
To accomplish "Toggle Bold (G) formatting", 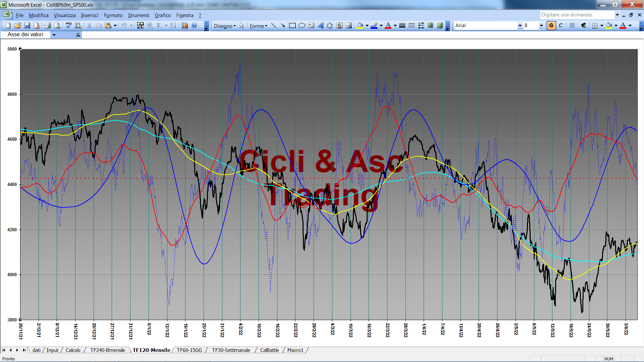I will pyautogui.click(x=551, y=25).
